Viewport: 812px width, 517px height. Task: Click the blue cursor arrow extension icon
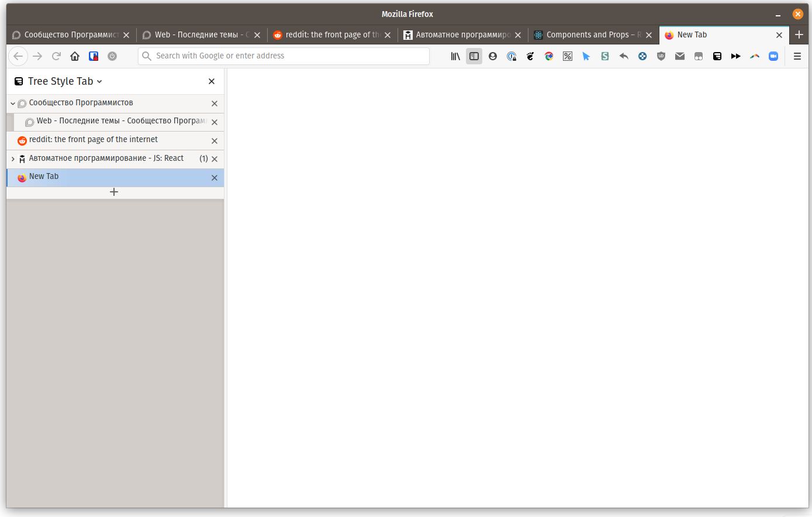(586, 56)
